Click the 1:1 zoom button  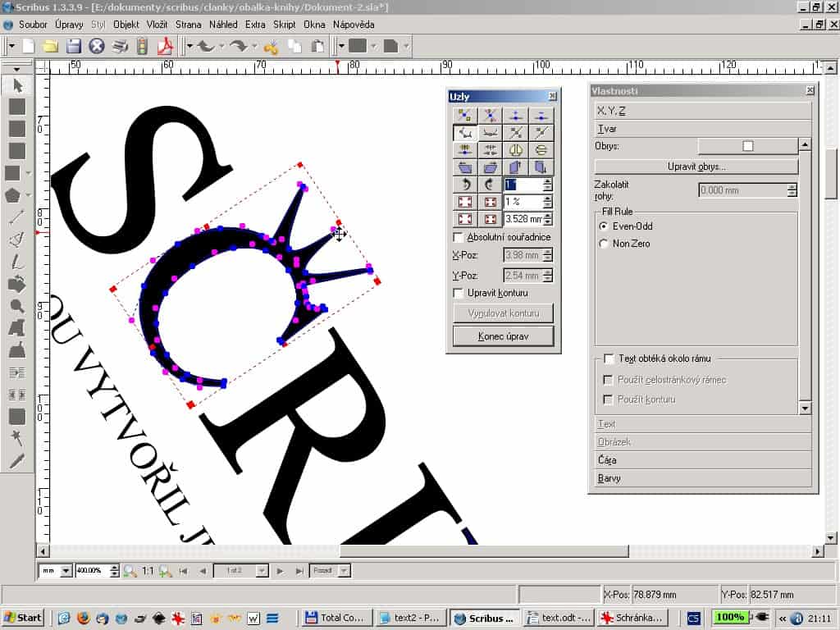coord(148,571)
